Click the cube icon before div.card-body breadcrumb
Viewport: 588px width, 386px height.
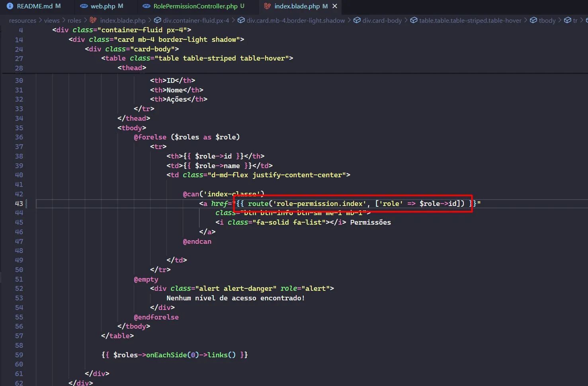coord(357,20)
